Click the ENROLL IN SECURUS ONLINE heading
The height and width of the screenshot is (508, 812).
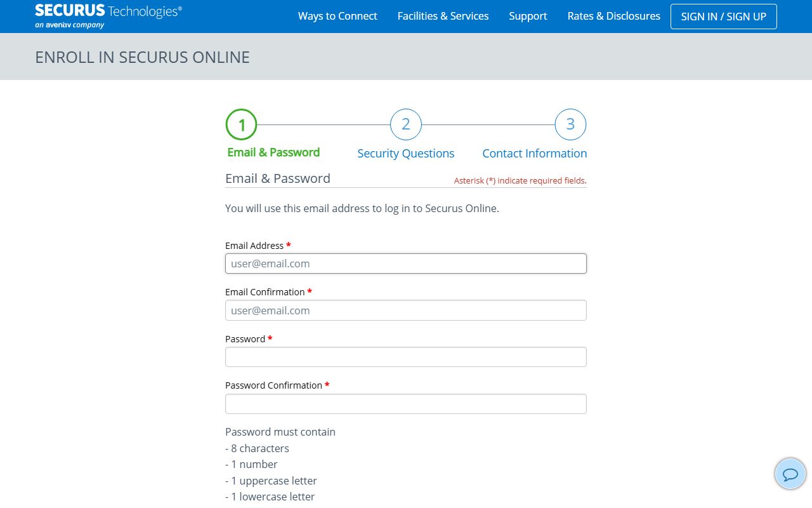pos(142,57)
